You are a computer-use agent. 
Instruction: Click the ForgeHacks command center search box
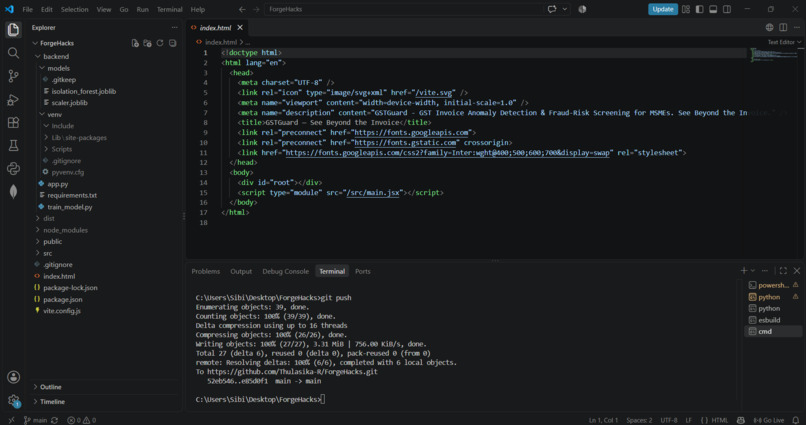pyautogui.click(x=404, y=9)
